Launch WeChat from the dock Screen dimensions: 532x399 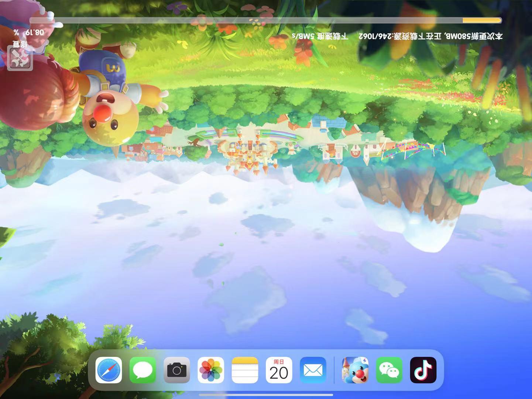[x=389, y=370]
